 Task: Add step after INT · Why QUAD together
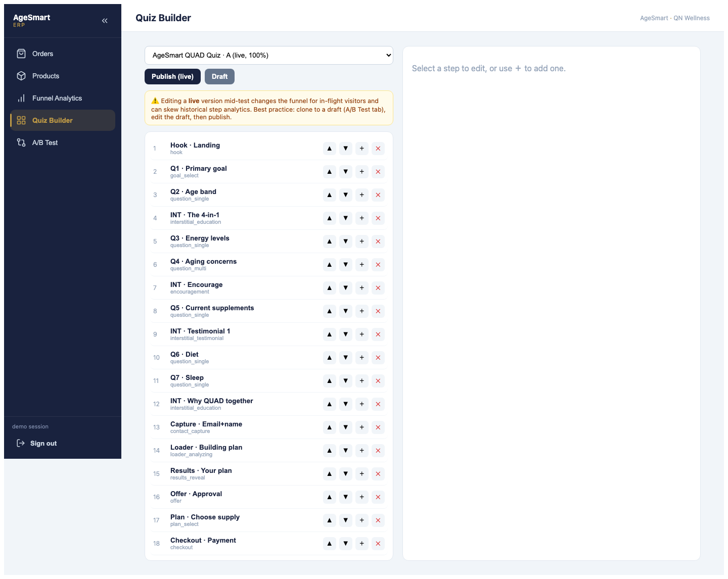(x=362, y=404)
